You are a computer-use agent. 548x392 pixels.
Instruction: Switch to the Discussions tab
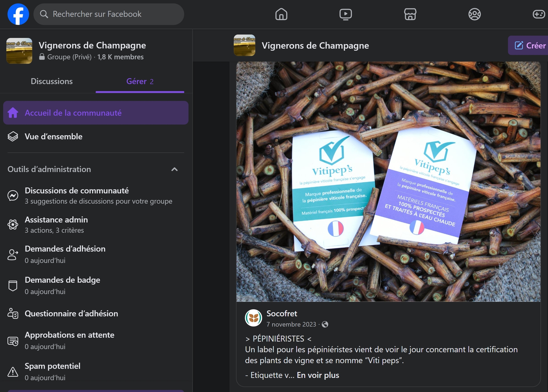(51, 81)
